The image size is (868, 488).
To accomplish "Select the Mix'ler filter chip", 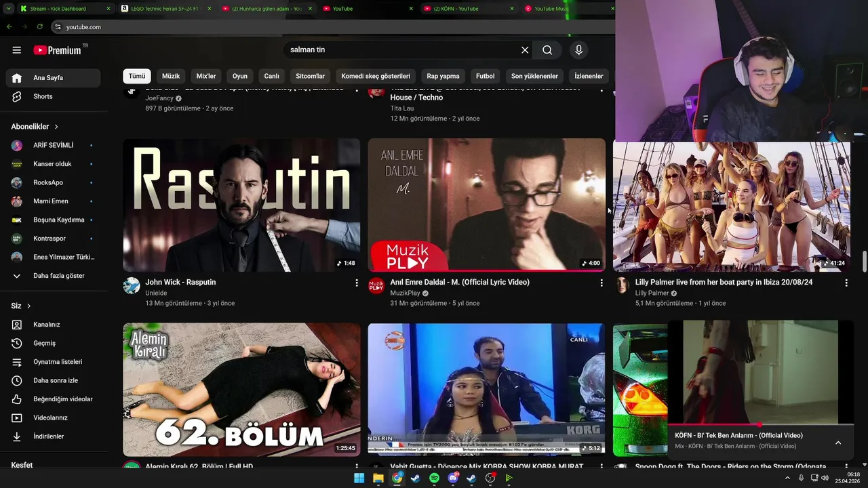I will 206,76.
